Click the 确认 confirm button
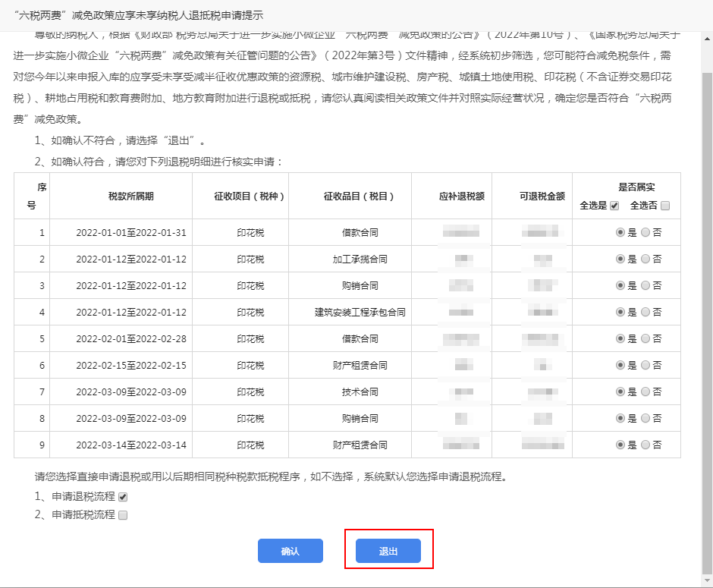713x588 pixels. (x=290, y=551)
